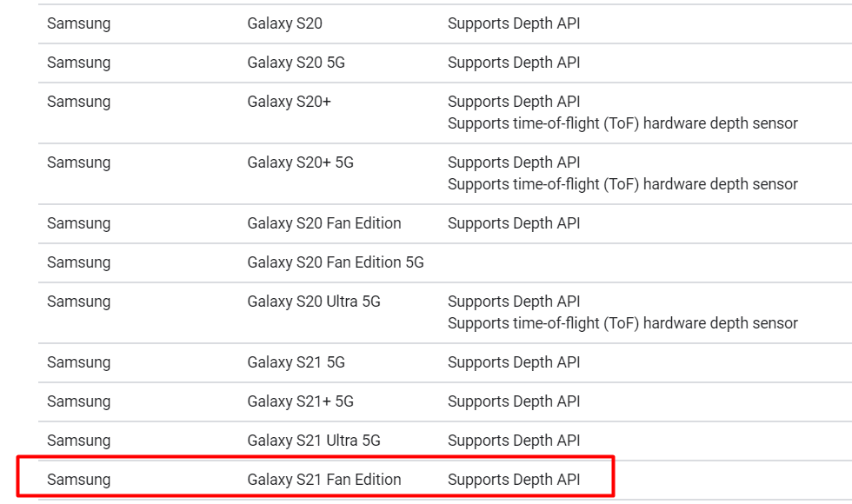
Task: Click the Galaxy S20+ model cell
Action: tap(289, 102)
